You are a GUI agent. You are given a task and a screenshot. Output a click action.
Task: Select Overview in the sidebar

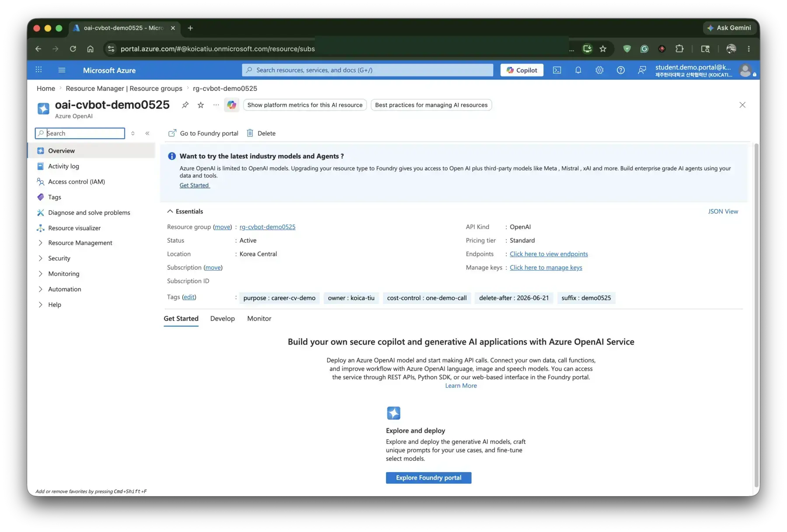click(91, 151)
